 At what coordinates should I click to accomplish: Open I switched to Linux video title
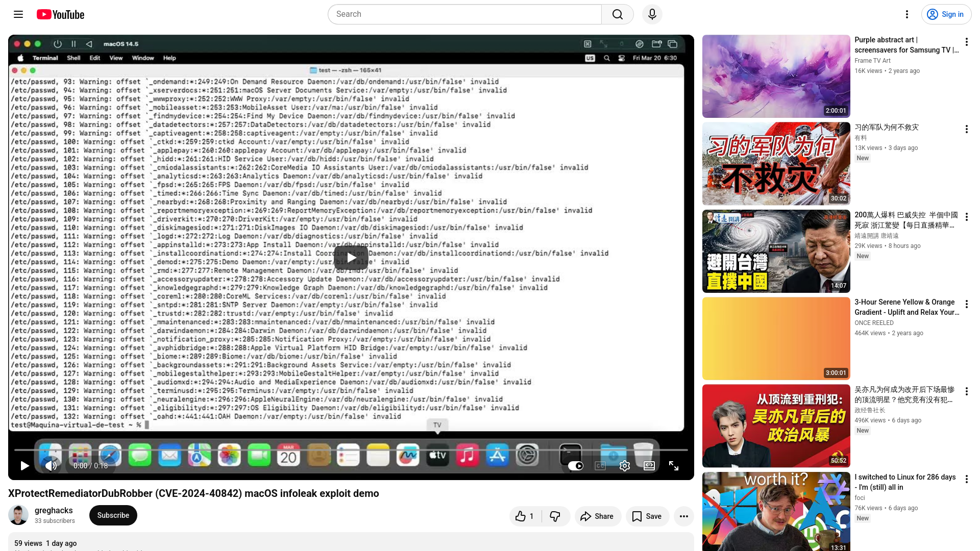[x=905, y=482]
